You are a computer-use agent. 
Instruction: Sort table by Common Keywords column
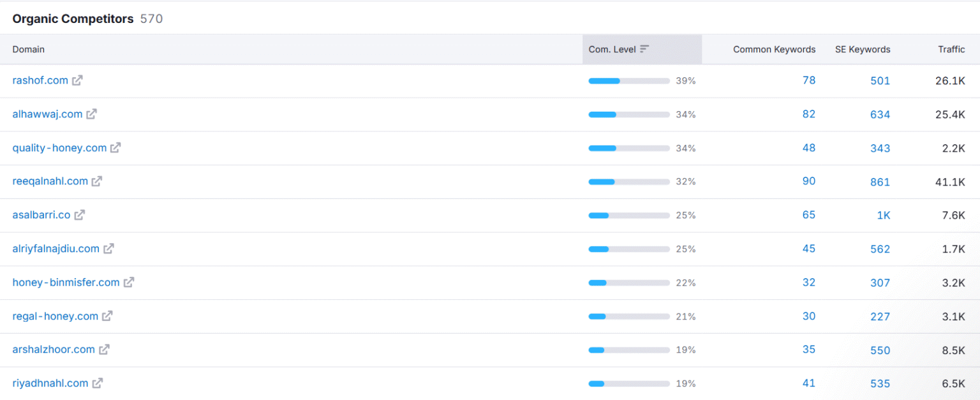(x=774, y=49)
